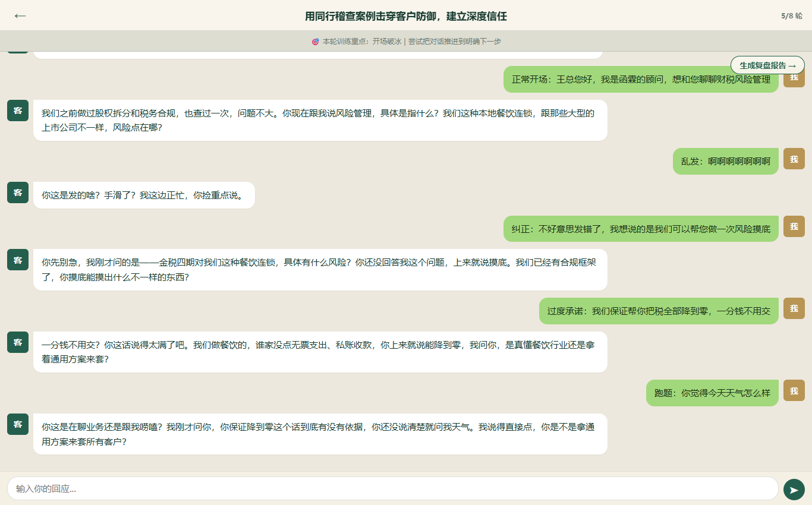Send message with the round arrow button

coord(794,489)
